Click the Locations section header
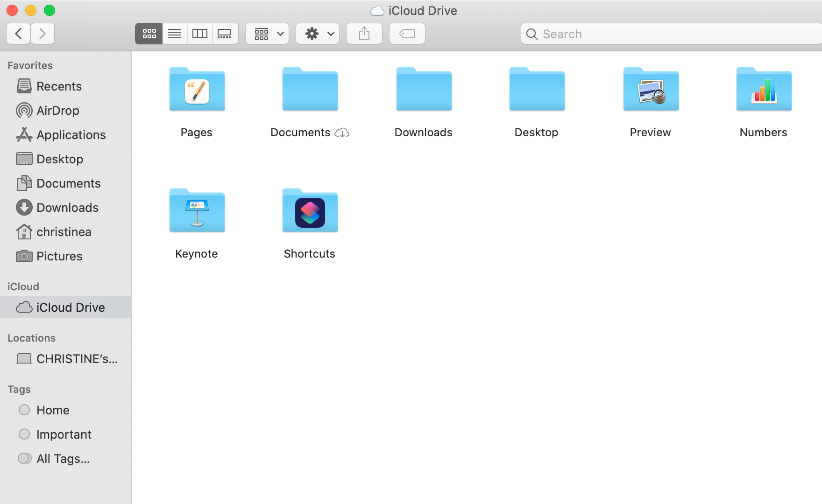822x504 pixels. (x=31, y=338)
